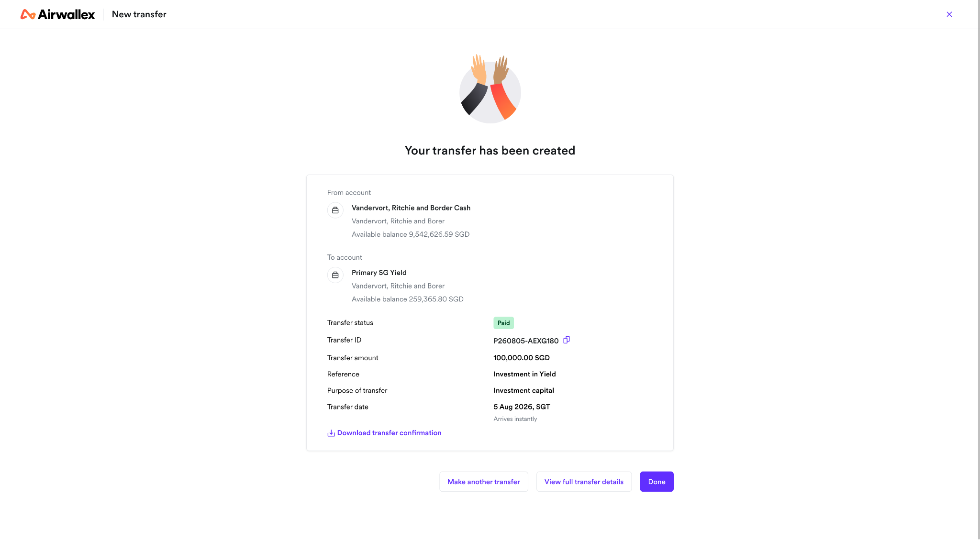Image resolution: width=980 pixels, height=551 pixels.
Task: Click the download icon beside transfer confirmation
Action: (x=331, y=433)
